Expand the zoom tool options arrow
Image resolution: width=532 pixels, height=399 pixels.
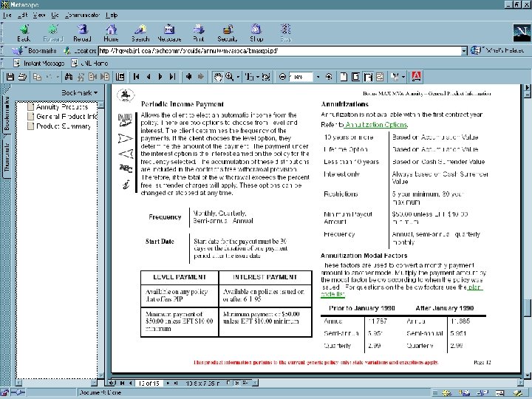click(x=238, y=77)
